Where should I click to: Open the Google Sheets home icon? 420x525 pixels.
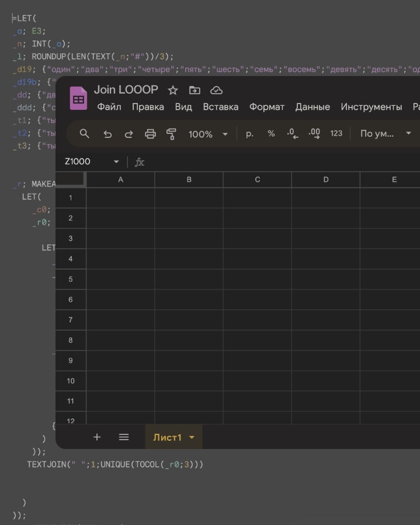[x=78, y=98]
